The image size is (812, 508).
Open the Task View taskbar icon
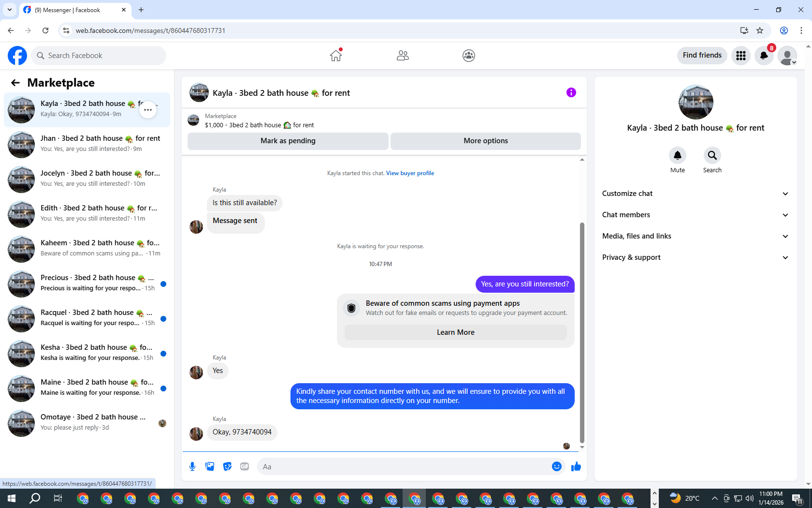point(58,498)
